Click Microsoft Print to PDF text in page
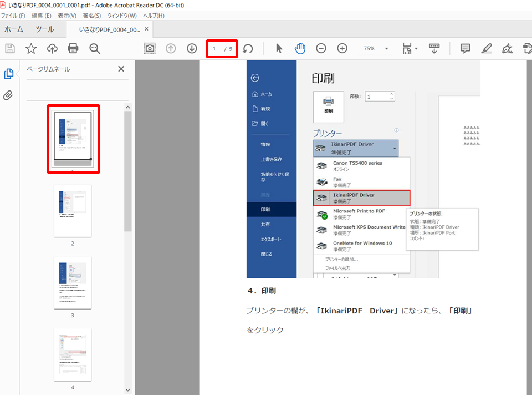 (359, 211)
